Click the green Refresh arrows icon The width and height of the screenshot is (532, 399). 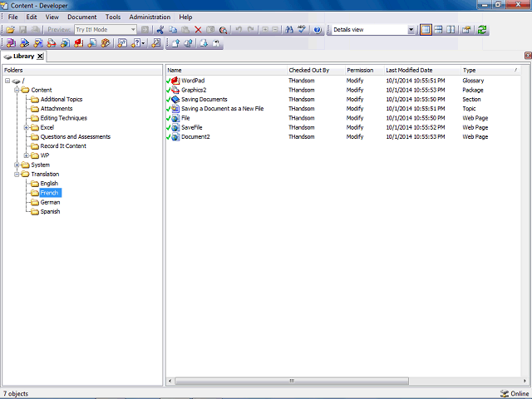(482, 30)
